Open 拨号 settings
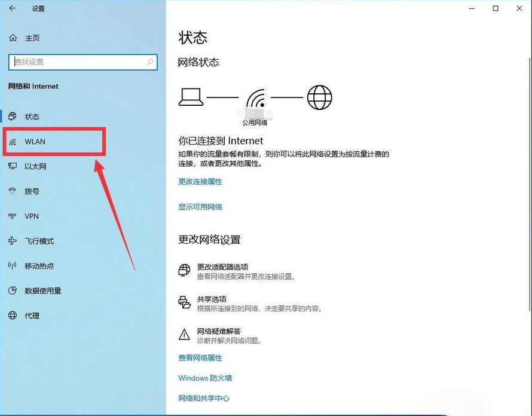Viewport: 532px width, 416px height. tap(32, 191)
